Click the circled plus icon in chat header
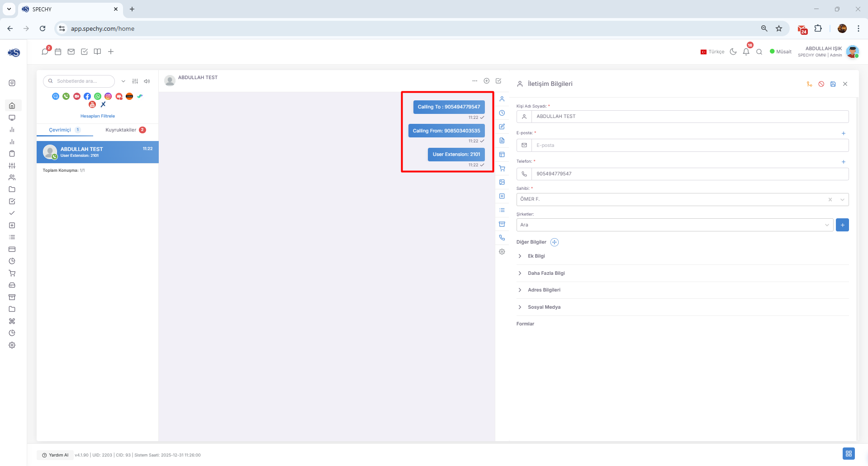The image size is (868, 466). coord(487,81)
